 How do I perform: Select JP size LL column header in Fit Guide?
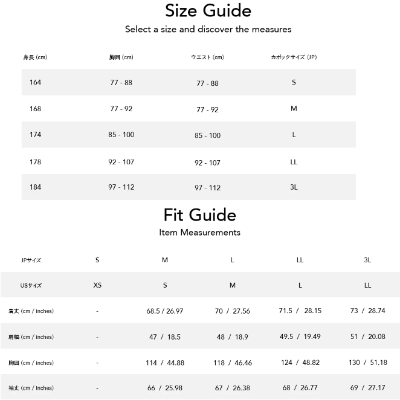(x=300, y=260)
